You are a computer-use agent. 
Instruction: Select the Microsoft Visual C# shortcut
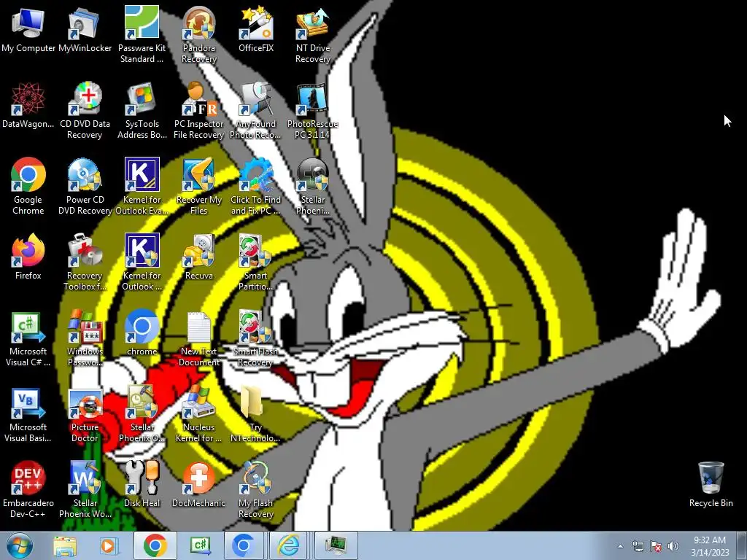coord(28,338)
